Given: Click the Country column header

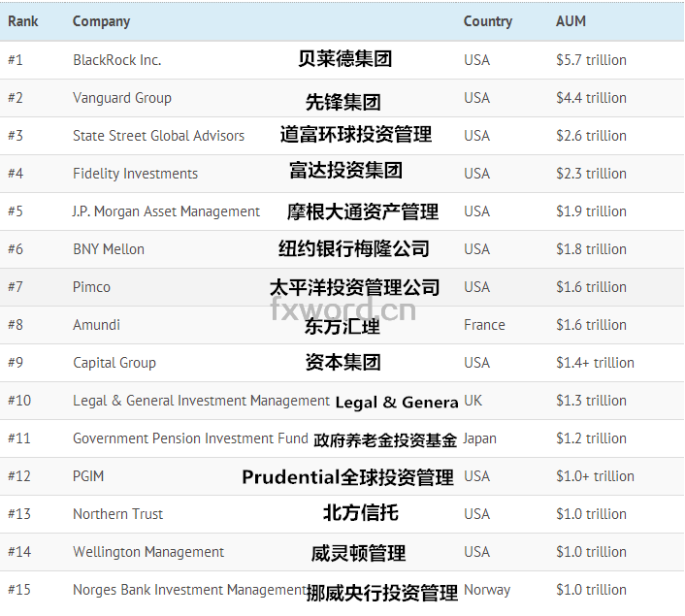Looking at the screenshot, I should click(488, 21).
